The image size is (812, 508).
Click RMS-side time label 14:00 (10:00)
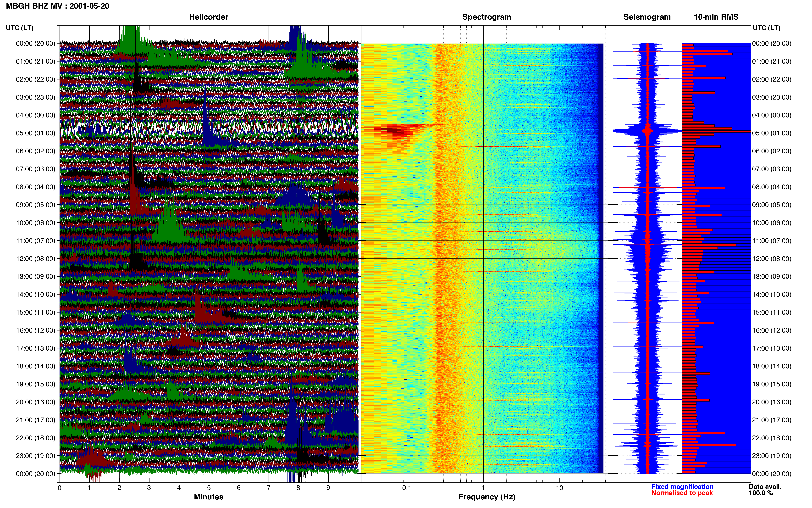click(x=772, y=295)
